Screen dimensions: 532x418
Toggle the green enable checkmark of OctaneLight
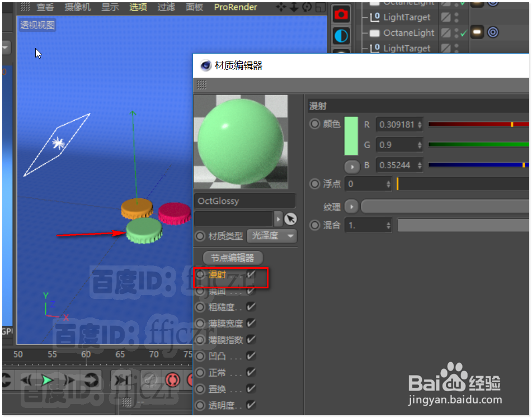[463, 33]
